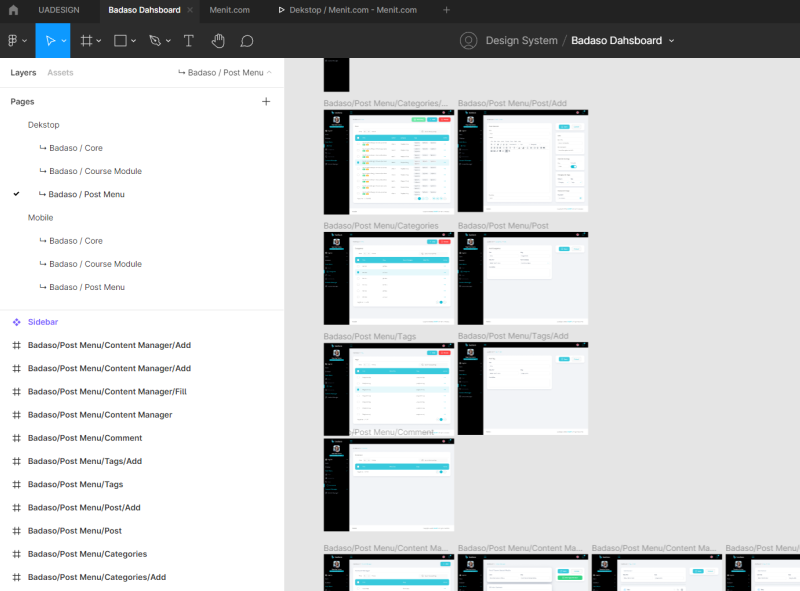Select the Text tool
The width and height of the screenshot is (800, 591).
[x=189, y=41]
